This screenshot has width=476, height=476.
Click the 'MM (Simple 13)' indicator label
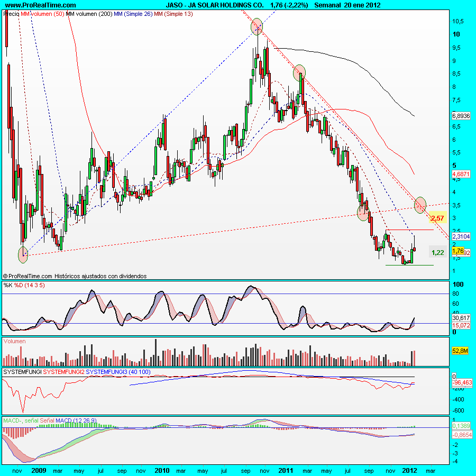click(x=173, y=14)
